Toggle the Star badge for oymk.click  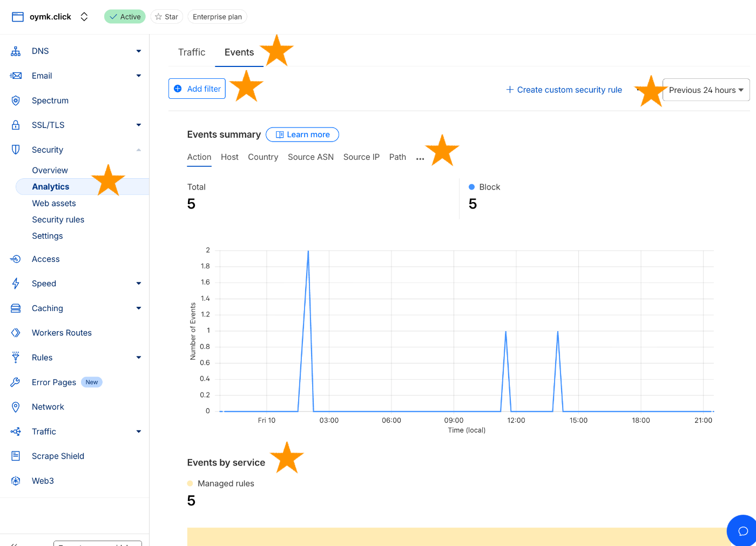(x=166, y=17)
